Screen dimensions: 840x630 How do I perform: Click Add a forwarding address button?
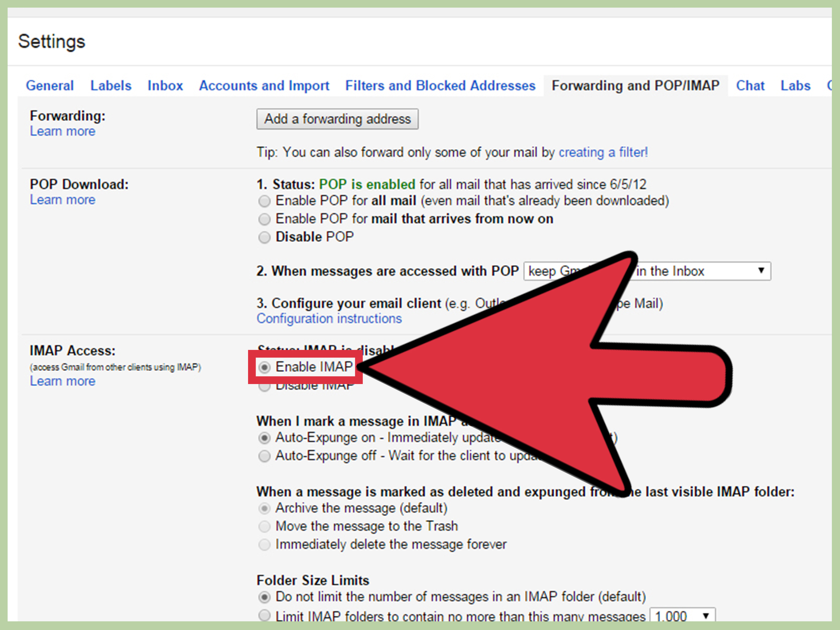tap(337, 119)
